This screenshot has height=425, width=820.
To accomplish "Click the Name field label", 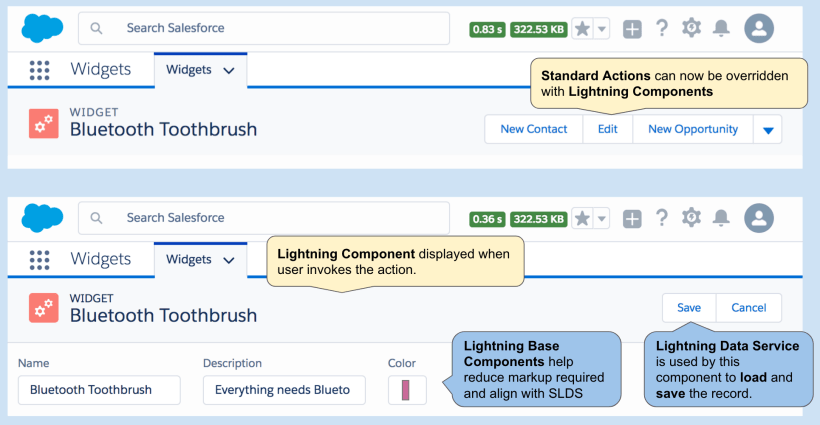I will point(33,363).
